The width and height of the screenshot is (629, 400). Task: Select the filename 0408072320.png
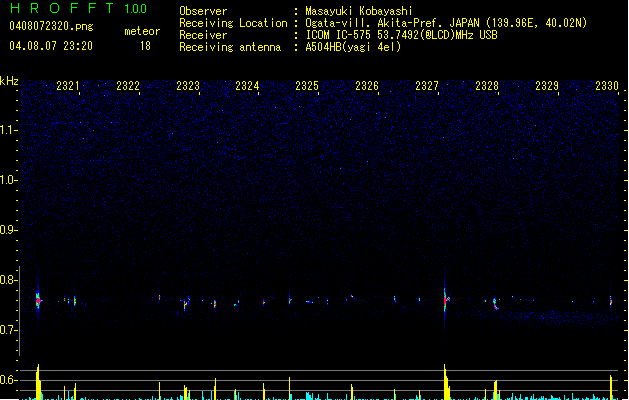(51, 26)
